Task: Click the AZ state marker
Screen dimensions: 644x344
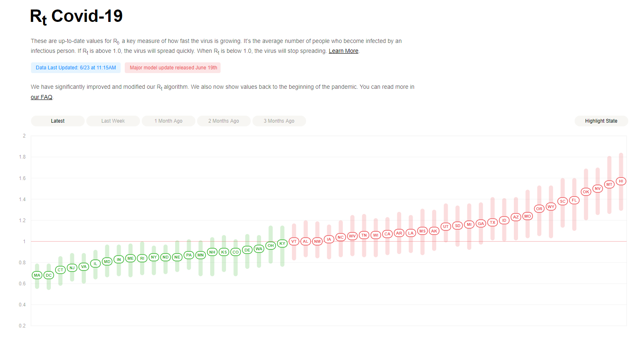Action: (516, 217)
